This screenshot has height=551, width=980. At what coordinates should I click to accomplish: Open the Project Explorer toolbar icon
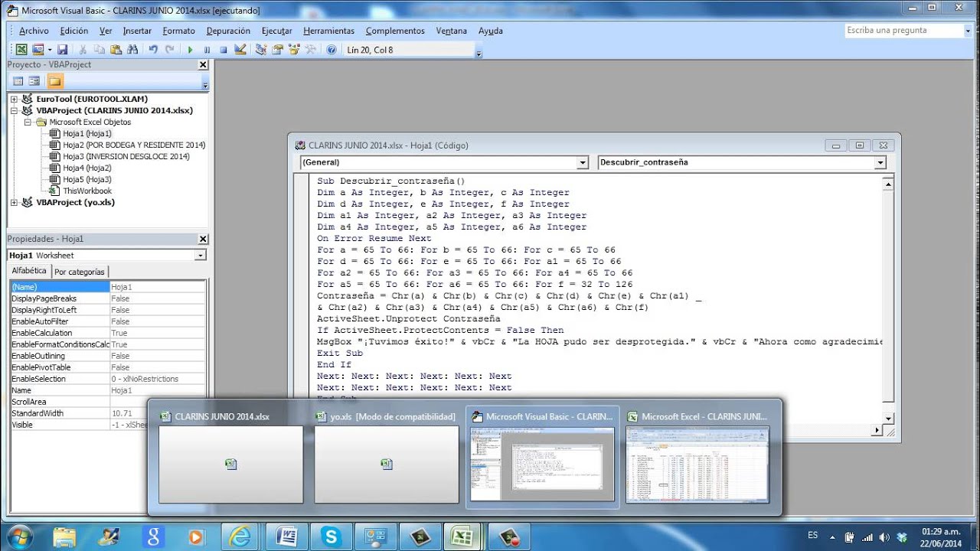(260, 49)
